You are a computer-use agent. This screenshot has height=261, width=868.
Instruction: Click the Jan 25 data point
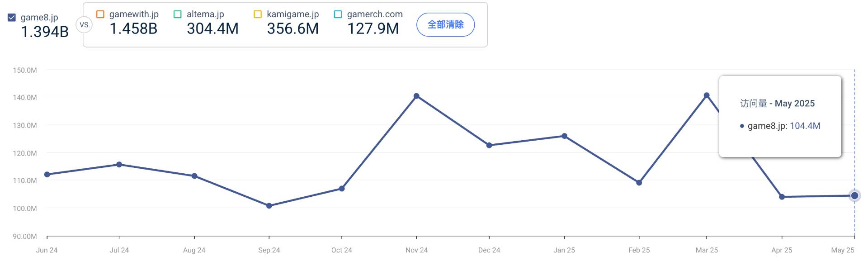click(x=564, y=136)
